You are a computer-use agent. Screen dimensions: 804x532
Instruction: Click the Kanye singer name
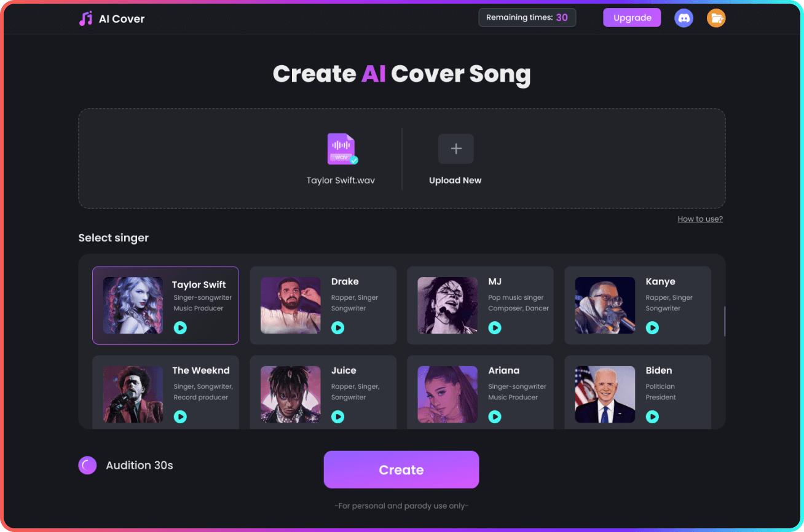660,281
